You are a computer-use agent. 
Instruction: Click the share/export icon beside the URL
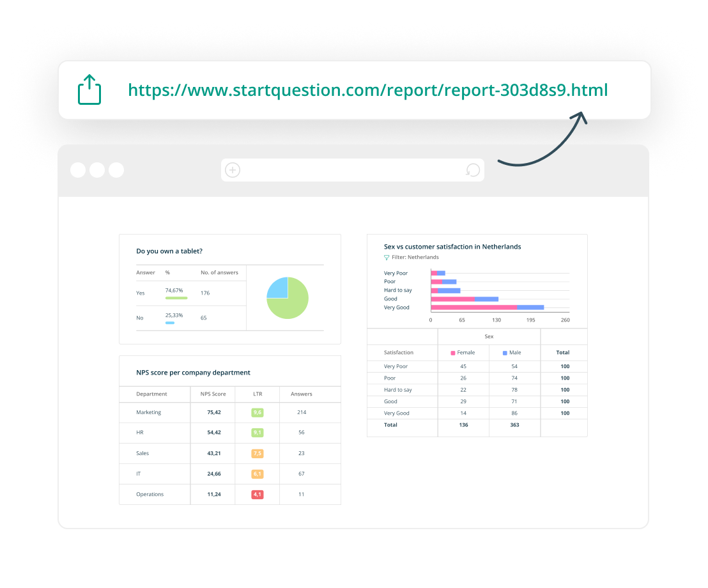[89, 89]
